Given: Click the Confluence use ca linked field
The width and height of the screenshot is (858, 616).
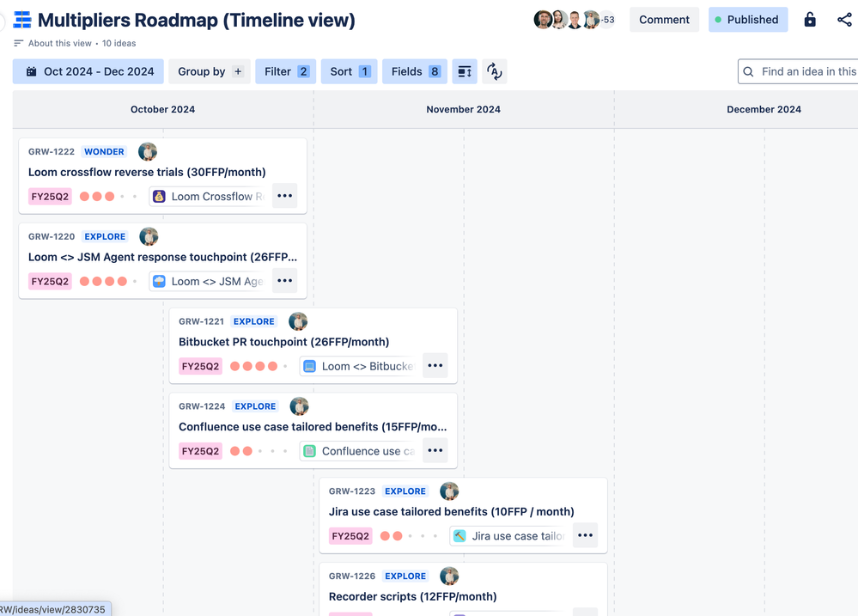Looking at the screenshot, I should point(358,451).
